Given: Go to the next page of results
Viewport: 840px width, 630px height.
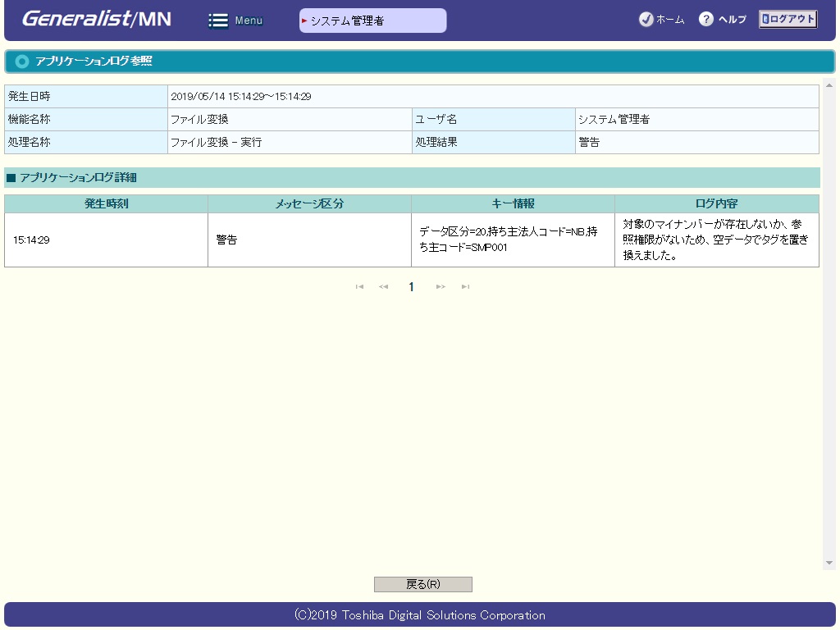Looking at the screenshot, I should pyautogui.click(x=441, y=287).
